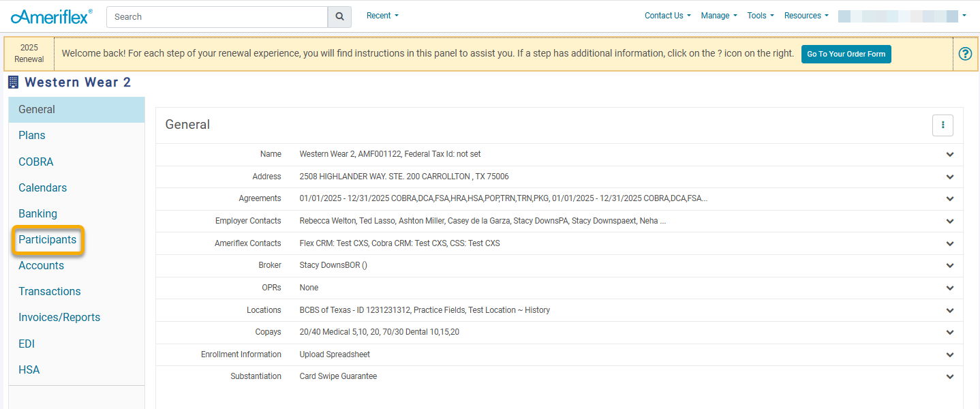Expand the Agreements row chevron
This screenshot has height=409, width=980.
coord(950,199)
